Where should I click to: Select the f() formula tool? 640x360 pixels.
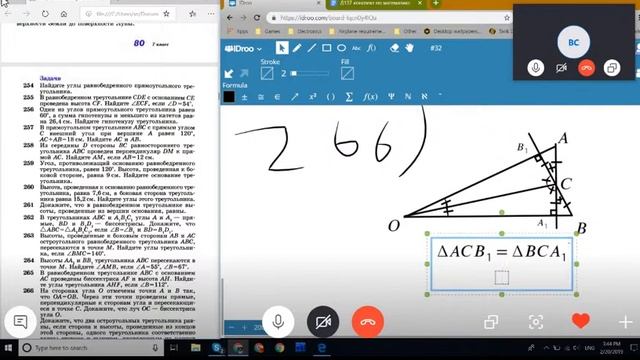(371, 48)
